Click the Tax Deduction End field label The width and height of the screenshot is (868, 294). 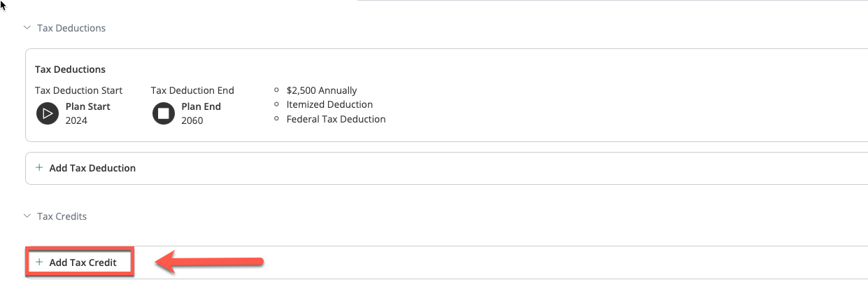pos(192,90)
